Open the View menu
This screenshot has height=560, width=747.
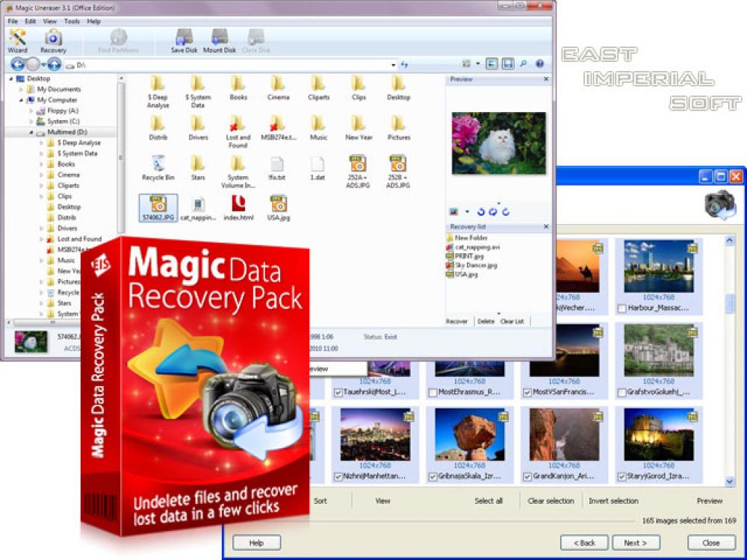(49, 22)
